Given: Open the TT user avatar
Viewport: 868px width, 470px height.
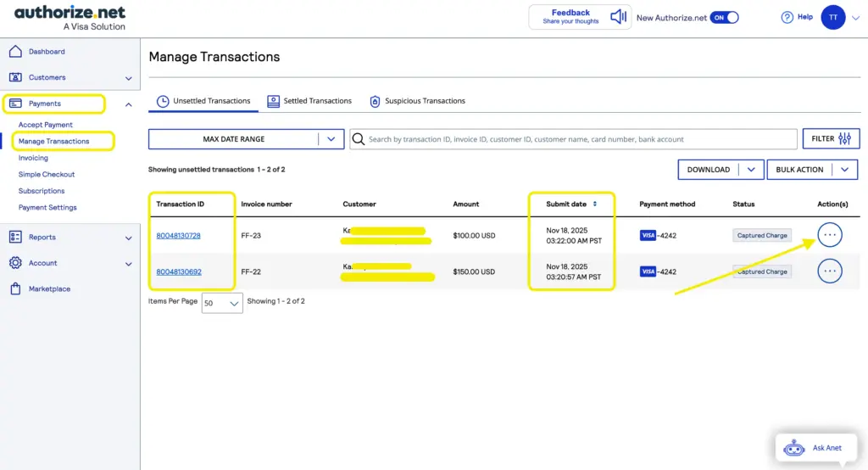Looking at the screenshot, I should point(832,17).
